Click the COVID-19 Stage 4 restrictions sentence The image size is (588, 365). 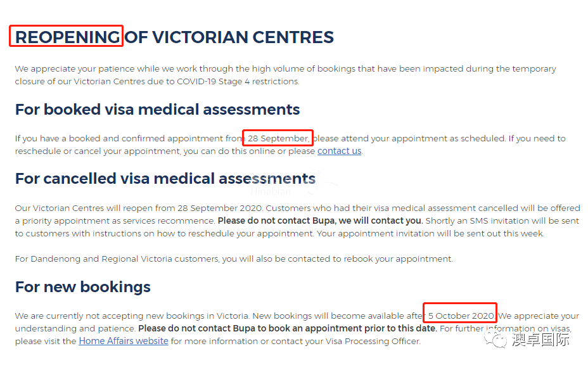157,81
